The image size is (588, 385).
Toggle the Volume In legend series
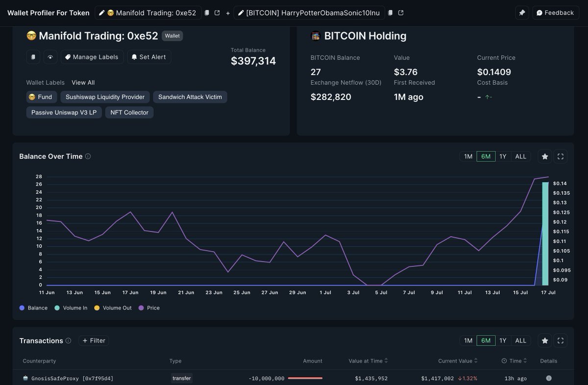[71, 308]
